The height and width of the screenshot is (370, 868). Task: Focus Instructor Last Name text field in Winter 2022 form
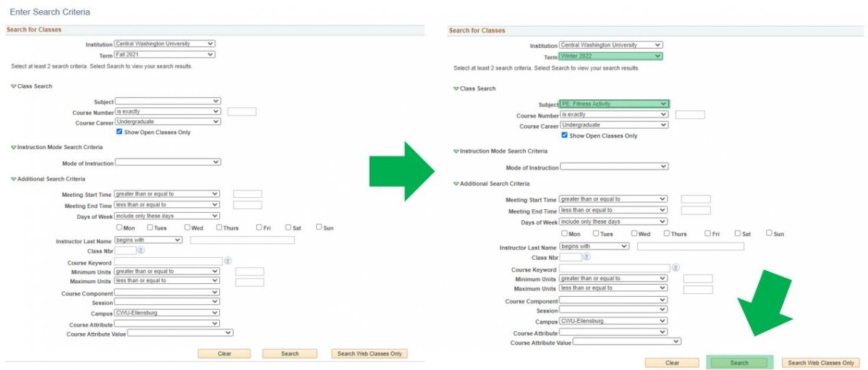(x=691, y=246)
